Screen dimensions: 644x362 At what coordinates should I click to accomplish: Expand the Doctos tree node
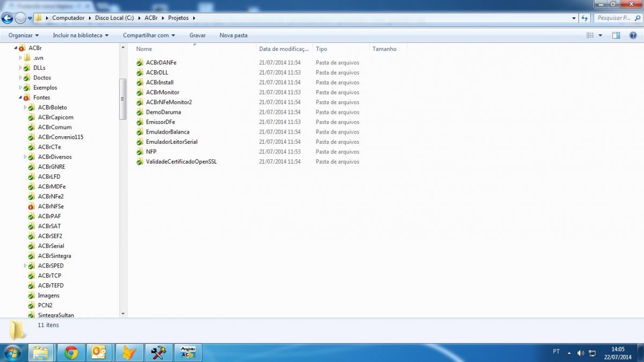point(20,78)
